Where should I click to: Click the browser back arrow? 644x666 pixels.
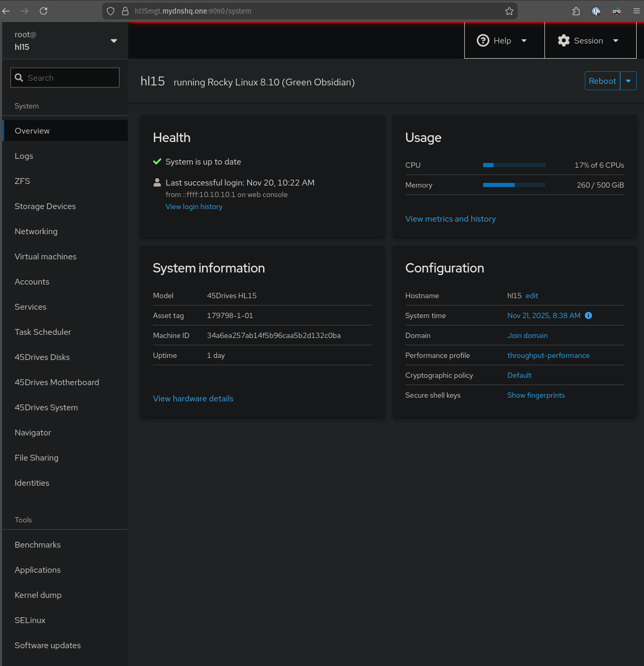click(6, 11)
